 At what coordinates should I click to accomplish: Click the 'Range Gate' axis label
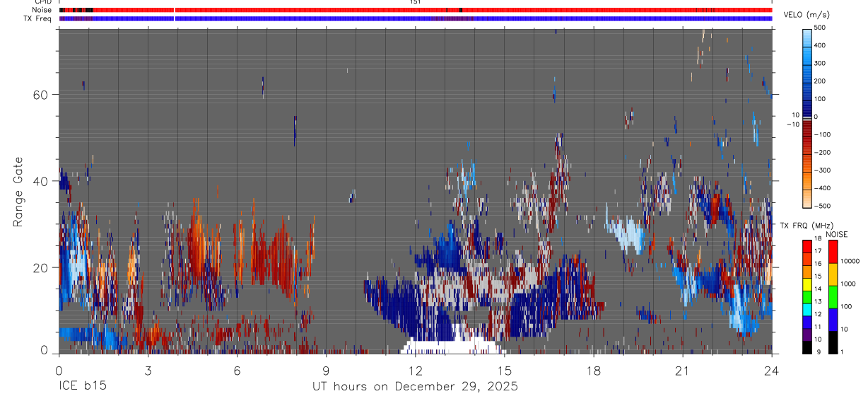pyautogui.click(x=18, y=192)
